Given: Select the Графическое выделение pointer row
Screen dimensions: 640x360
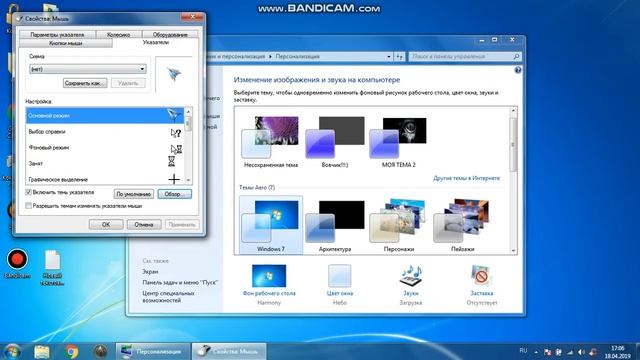Looking at the screenshot, I should pos(105,179).
